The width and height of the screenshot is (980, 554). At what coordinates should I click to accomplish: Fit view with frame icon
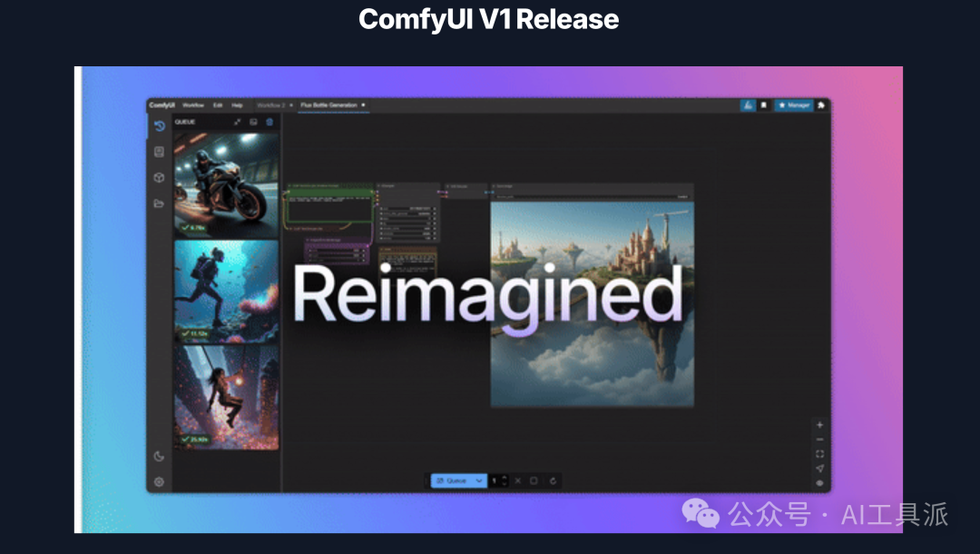[820, 454]
